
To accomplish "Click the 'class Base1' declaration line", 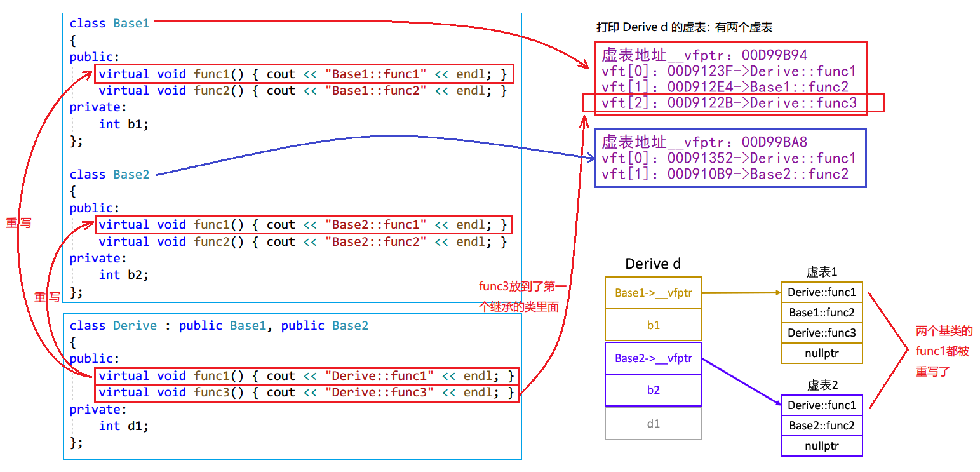I will (x=109, y=24).
